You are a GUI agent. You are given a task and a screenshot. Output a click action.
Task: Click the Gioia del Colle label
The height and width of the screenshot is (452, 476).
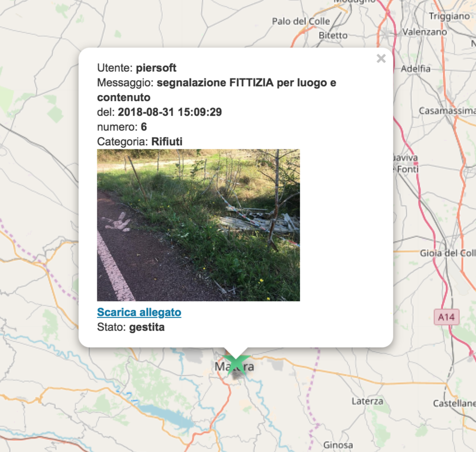(x=448, y=253)
